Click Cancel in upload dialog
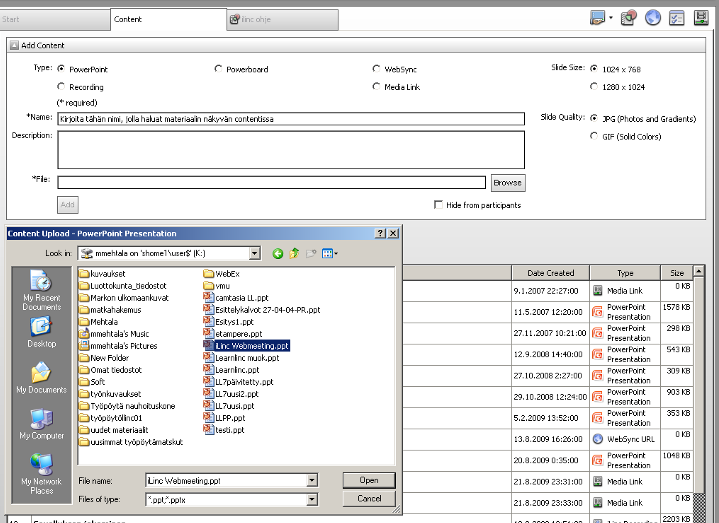Screen dimensions: 719x523 369,499
